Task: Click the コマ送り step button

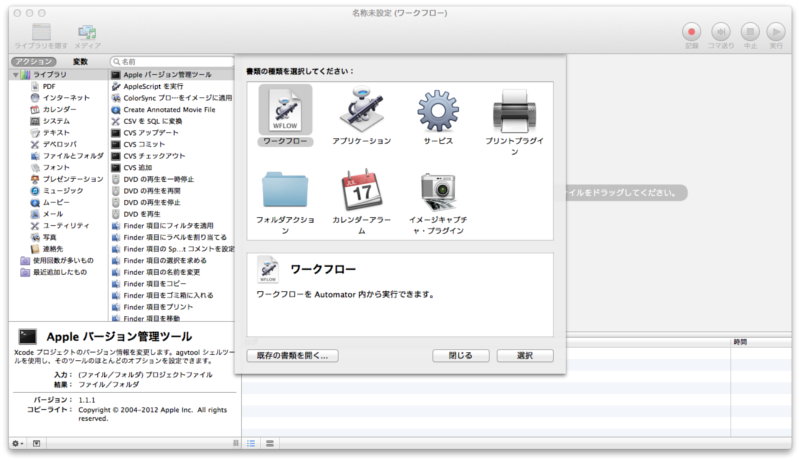Action: [x=721, y=32]
